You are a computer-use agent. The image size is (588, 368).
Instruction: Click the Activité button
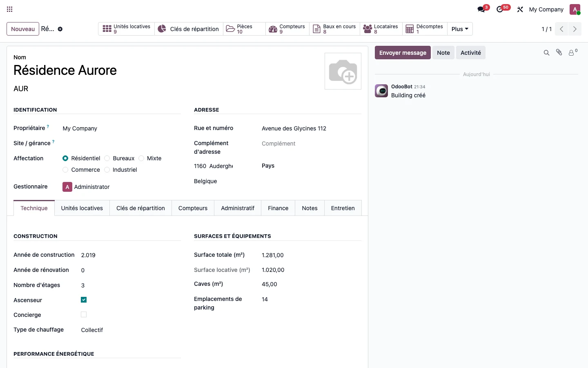[471, 53]
